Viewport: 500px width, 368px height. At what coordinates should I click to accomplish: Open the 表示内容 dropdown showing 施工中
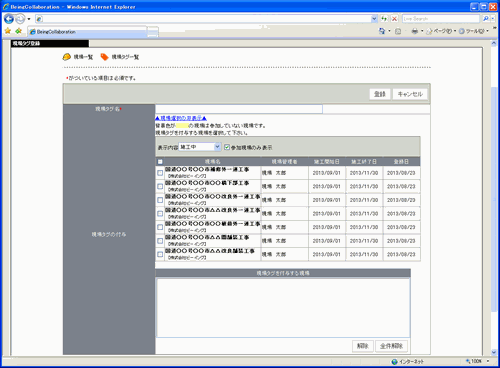(x=200, y=147)
